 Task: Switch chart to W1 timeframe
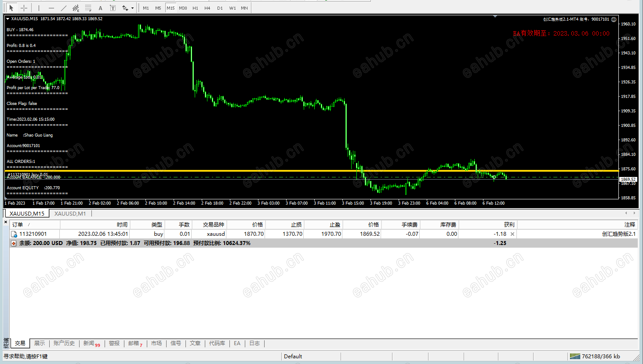tap(232, 8)
